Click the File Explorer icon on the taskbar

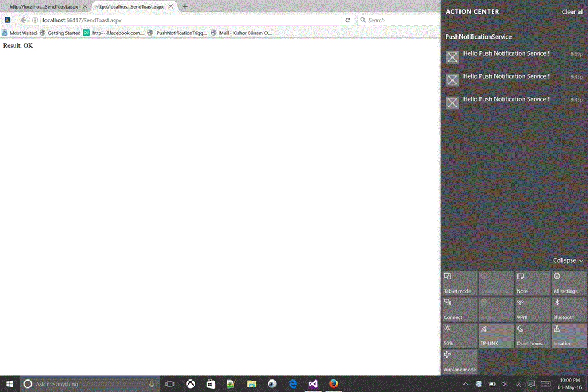click(x=252, y=384)
